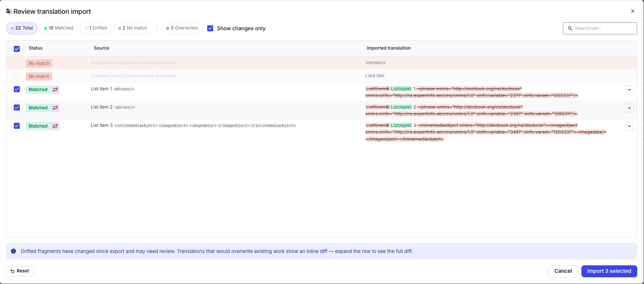Uncheck the List item 1 row checkbox

17,89
